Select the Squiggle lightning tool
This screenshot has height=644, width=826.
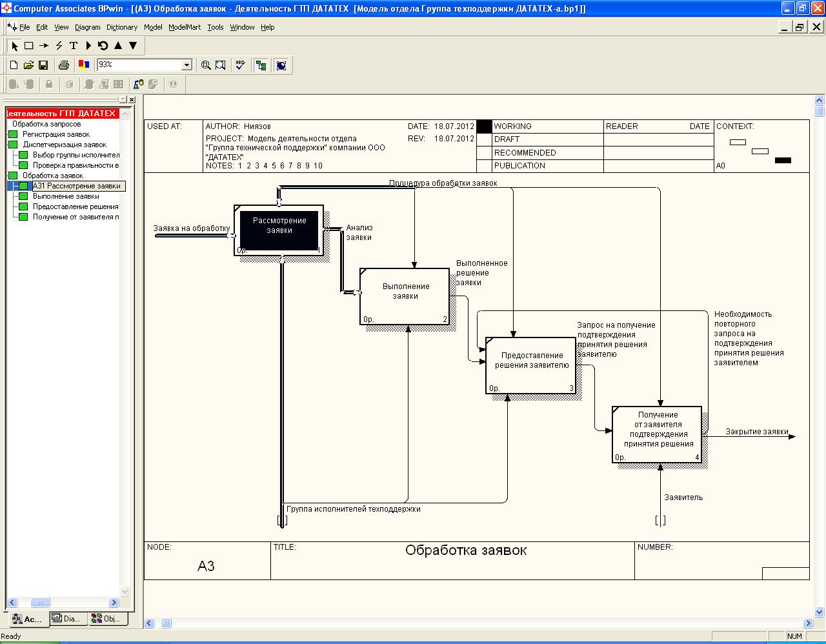(59, 46)
